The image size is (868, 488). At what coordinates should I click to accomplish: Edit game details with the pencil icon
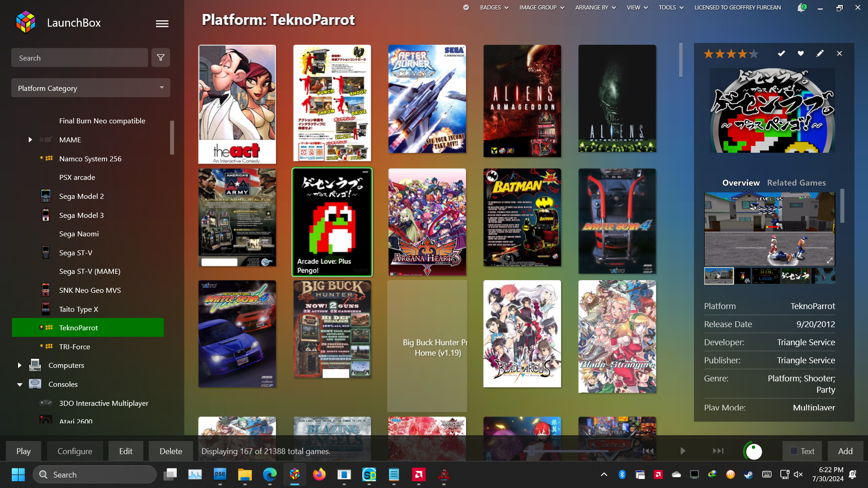(820, 53)
